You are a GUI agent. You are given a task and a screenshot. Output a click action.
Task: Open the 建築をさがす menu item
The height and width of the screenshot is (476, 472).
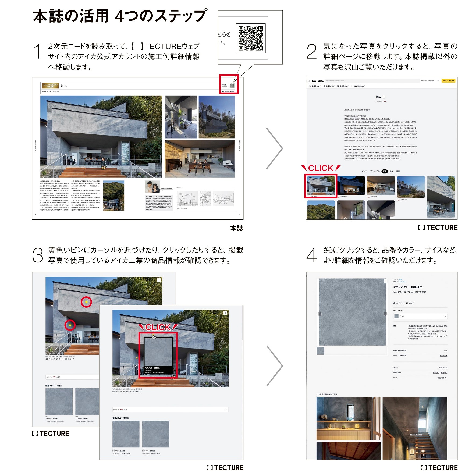point(315,86)
